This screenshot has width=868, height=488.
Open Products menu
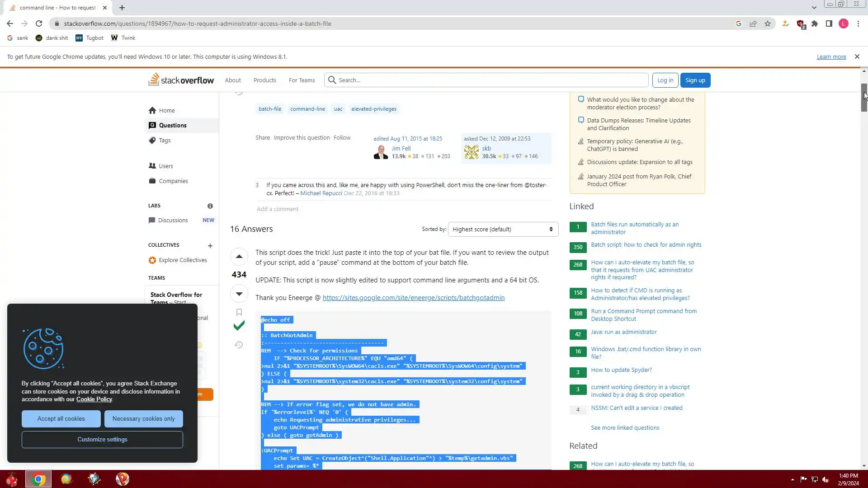264,80
